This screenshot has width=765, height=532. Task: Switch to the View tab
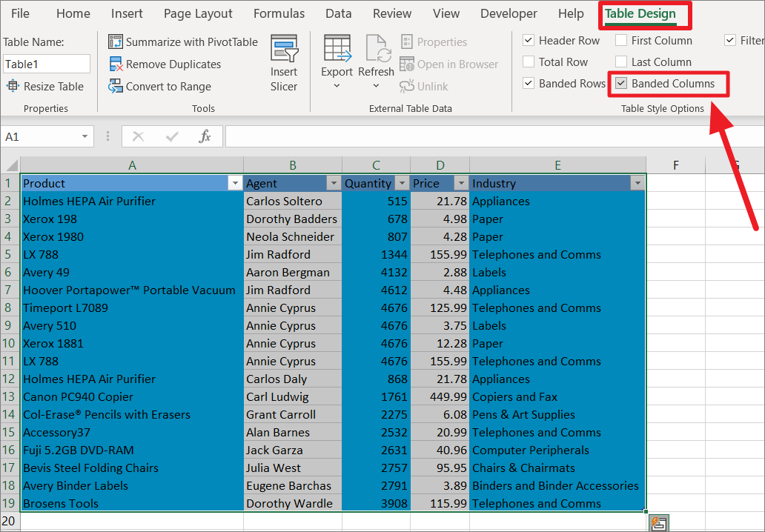point(446,13)
